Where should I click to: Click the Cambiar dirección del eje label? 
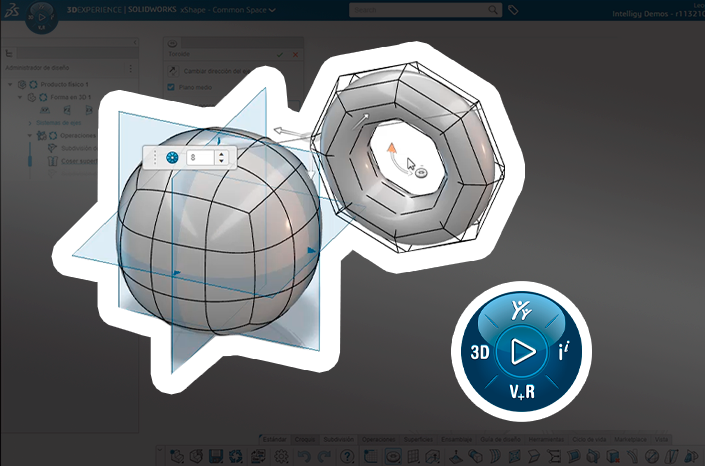218,71
